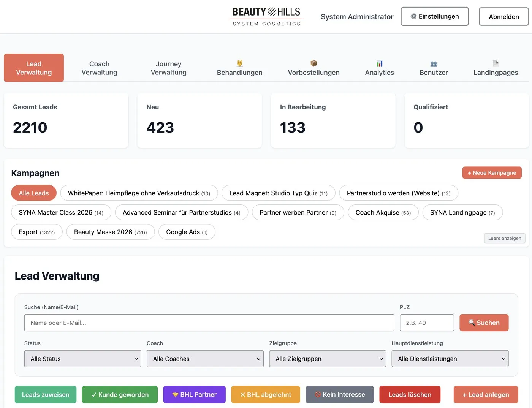Screen dimensions: 532x408
Task: Go to the Landingpages tab
Action: point(496,68)
